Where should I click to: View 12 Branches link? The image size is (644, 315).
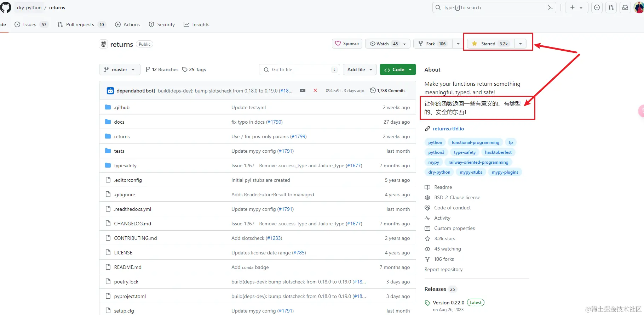click(x=162, y=69)
